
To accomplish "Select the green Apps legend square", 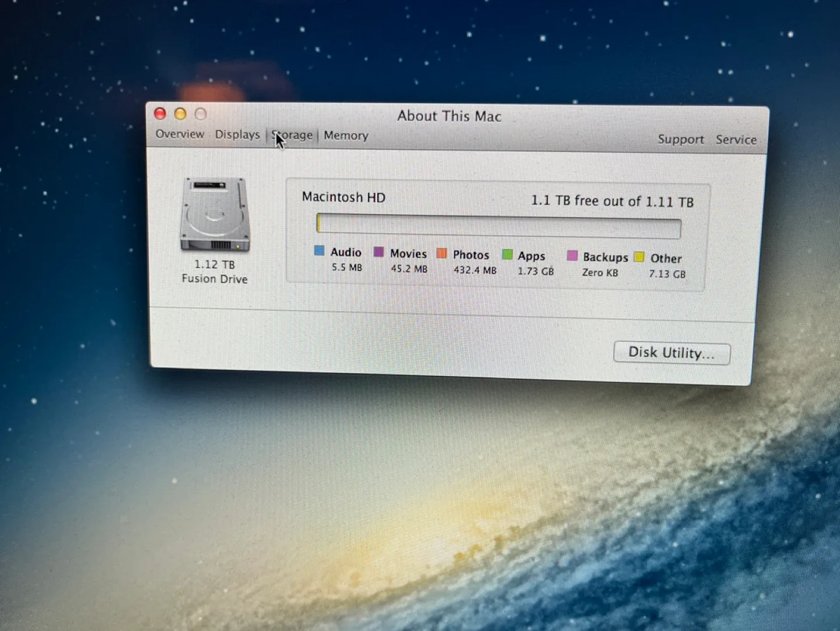I will click(x=507, y=253).
